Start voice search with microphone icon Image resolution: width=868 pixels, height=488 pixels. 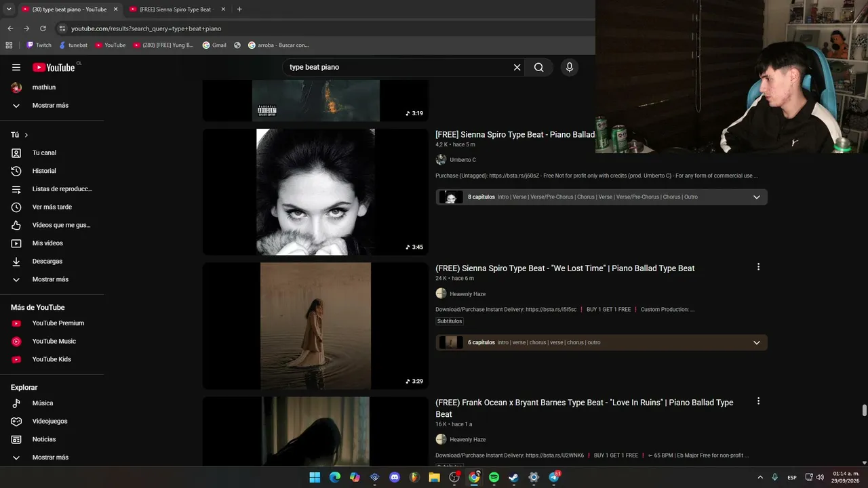pyautogui.click(x=569, y=67)
